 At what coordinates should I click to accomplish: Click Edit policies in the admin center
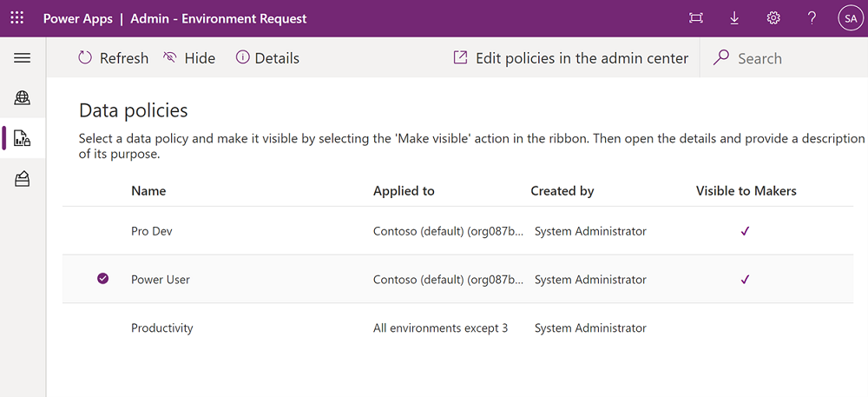pyautogui.click(x=571, y=58)
